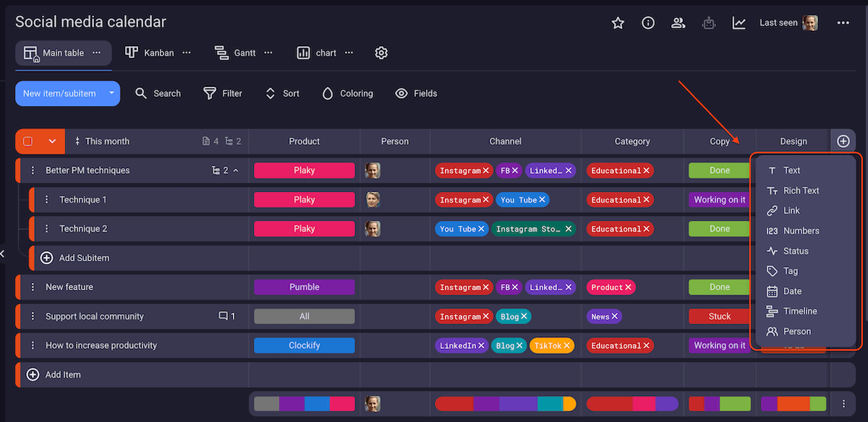Screen dimensions: 868x422
Task: Open the Sort tool
Action: [282, 93]
